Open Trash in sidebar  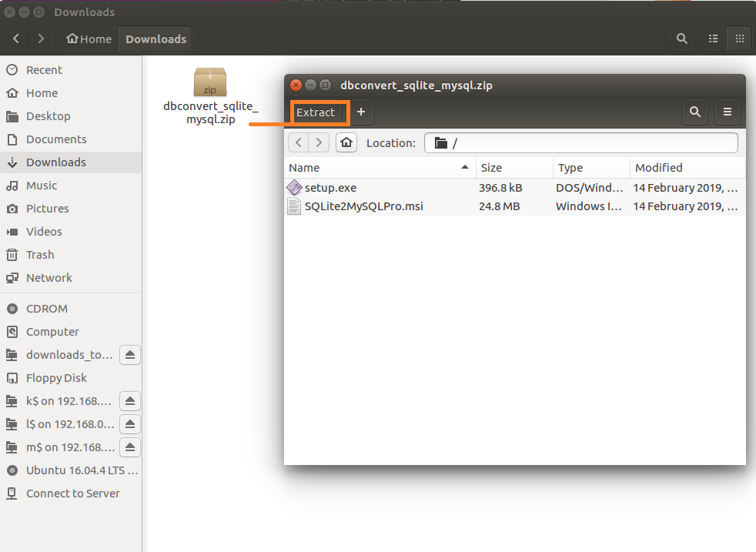pyautogui.click(x=71, y=255)
